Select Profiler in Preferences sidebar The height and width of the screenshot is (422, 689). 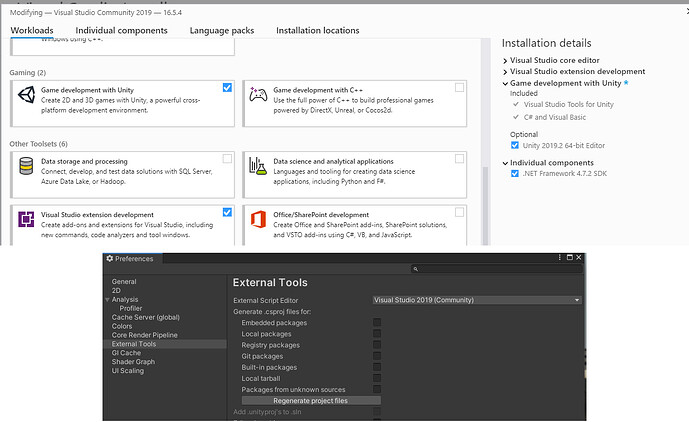[131, 308]
